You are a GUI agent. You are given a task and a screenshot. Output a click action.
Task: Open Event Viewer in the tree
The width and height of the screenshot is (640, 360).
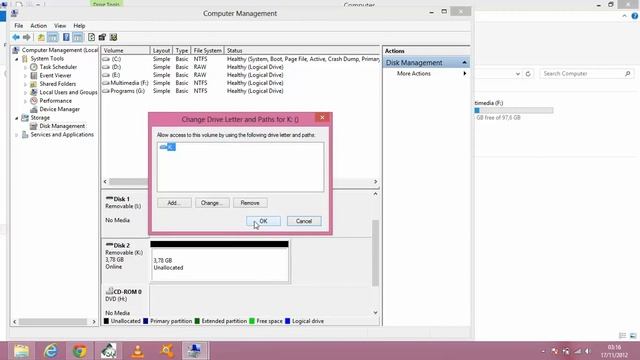tap(56, 76)
